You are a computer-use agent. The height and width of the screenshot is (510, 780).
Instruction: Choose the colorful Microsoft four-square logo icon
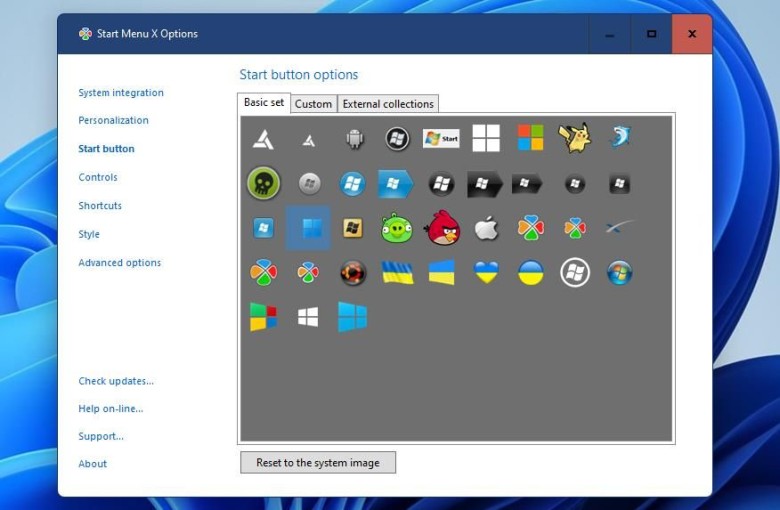[530, 138]
